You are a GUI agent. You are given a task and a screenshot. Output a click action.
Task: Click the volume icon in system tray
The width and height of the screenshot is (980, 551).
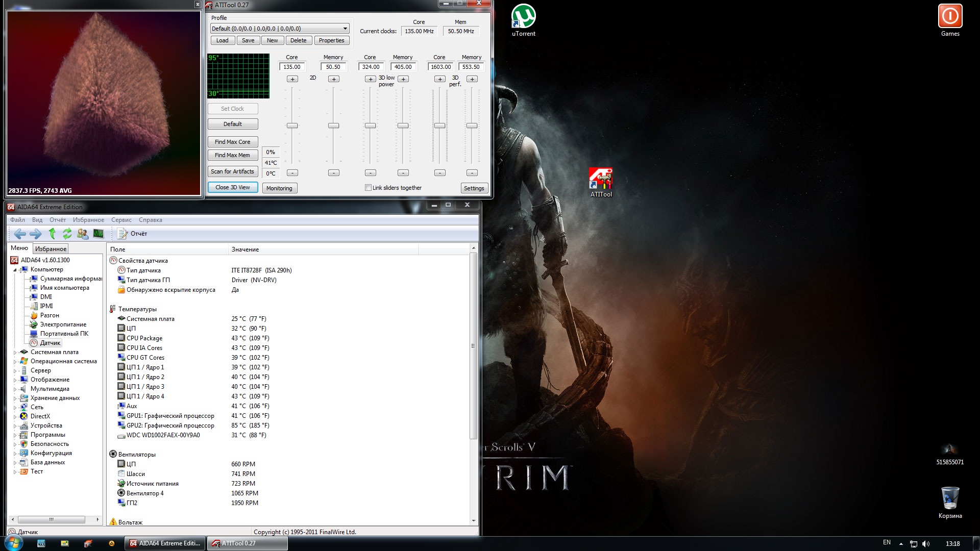point(926,543)
